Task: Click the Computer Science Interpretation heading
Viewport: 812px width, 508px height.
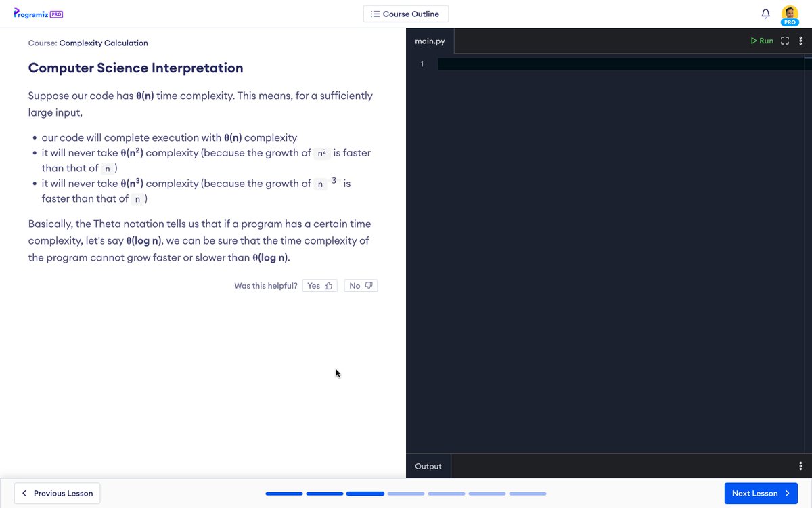Action: [135, 68]
